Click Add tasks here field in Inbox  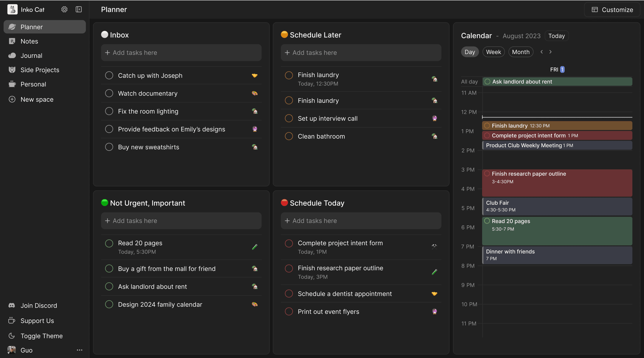pyautogui.click(x=181, y=53)
